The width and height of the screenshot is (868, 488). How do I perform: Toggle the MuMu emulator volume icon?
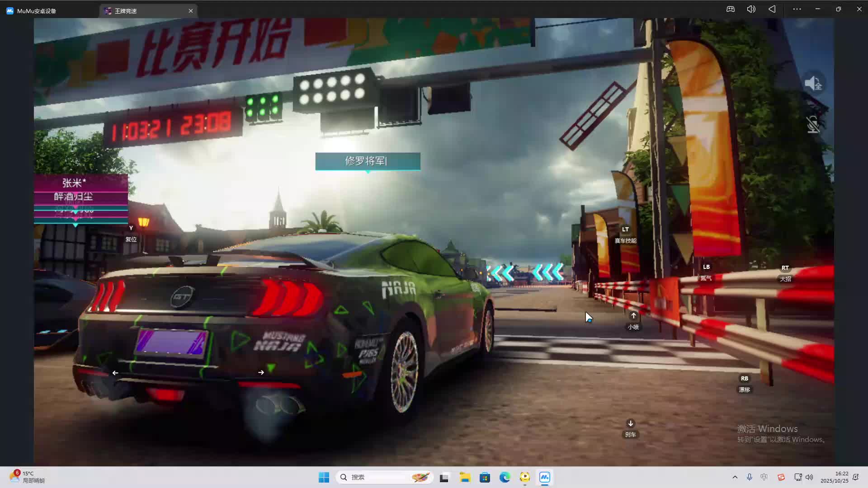point(751,9)
